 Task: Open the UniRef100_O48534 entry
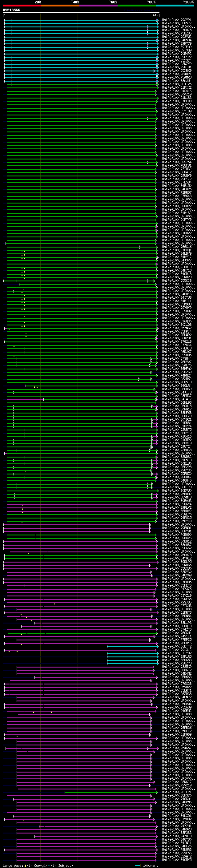176,40
